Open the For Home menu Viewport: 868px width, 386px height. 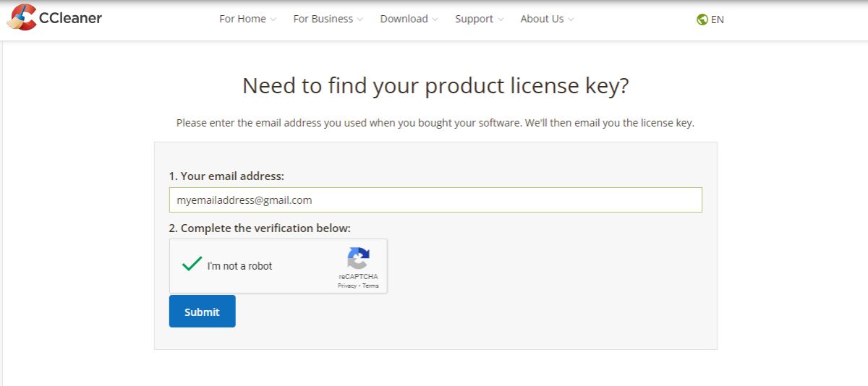(x=248, y=19)
